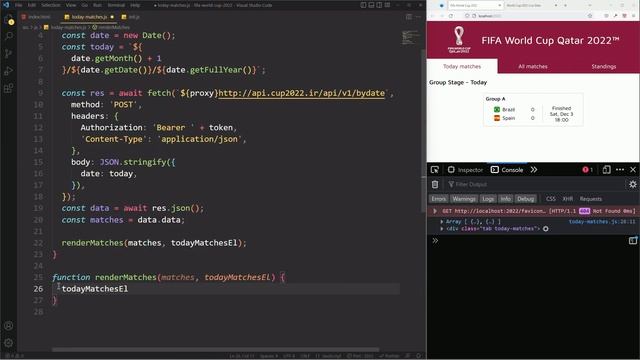Open the Terminal menu in VS Code

click(116, 5)
